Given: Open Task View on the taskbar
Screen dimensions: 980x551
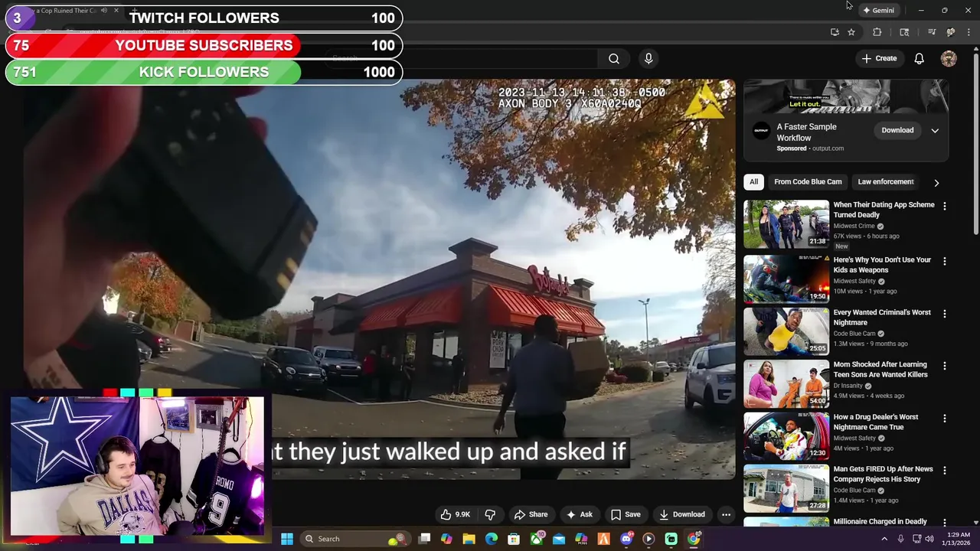Looking at the screenshot, I should [424, 539].
